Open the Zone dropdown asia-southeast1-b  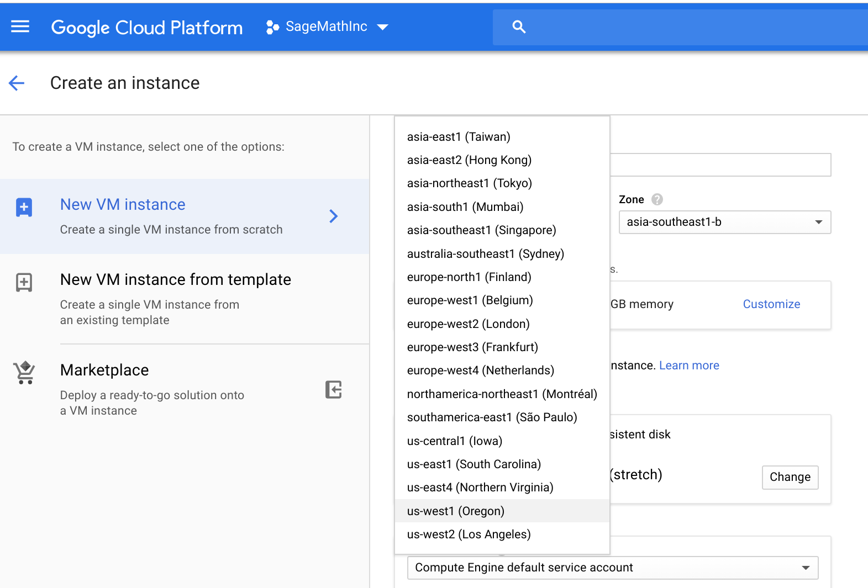point(724,222)
